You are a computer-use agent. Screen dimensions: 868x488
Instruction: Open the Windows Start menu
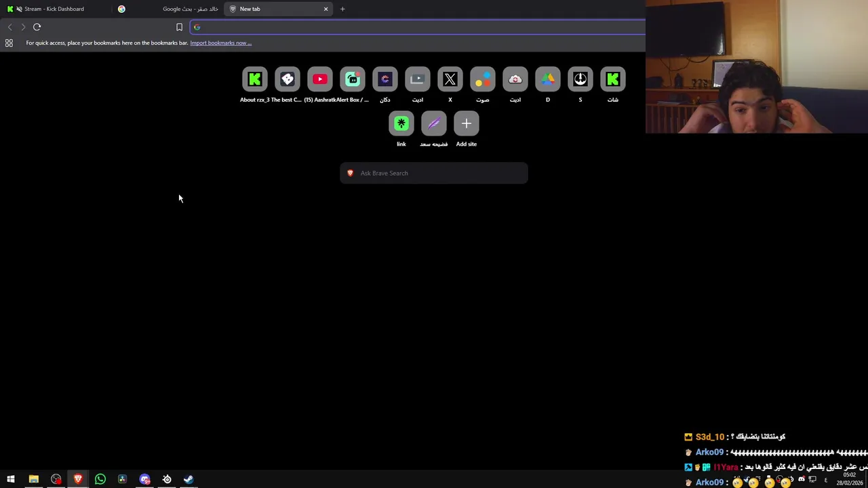[x=11, y=479]
